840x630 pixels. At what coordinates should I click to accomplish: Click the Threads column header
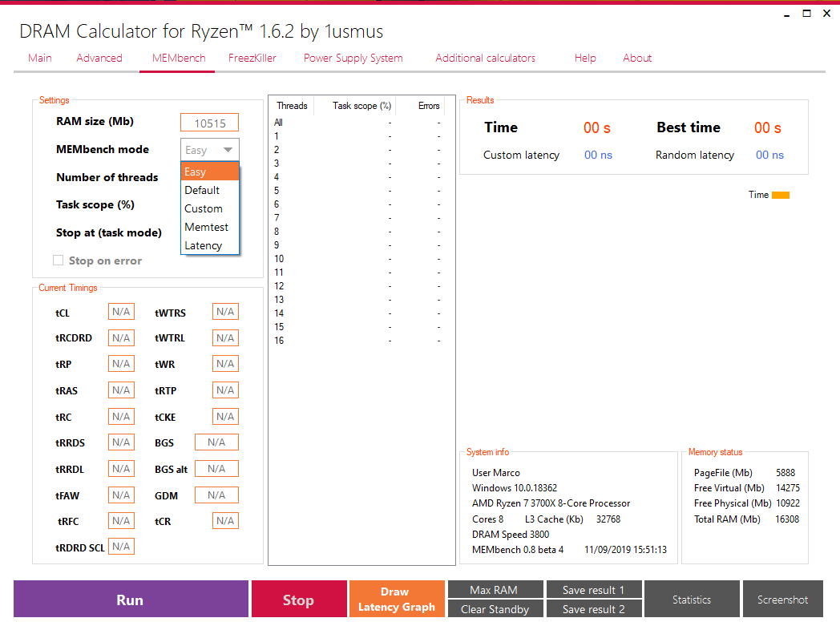[292, 106]
